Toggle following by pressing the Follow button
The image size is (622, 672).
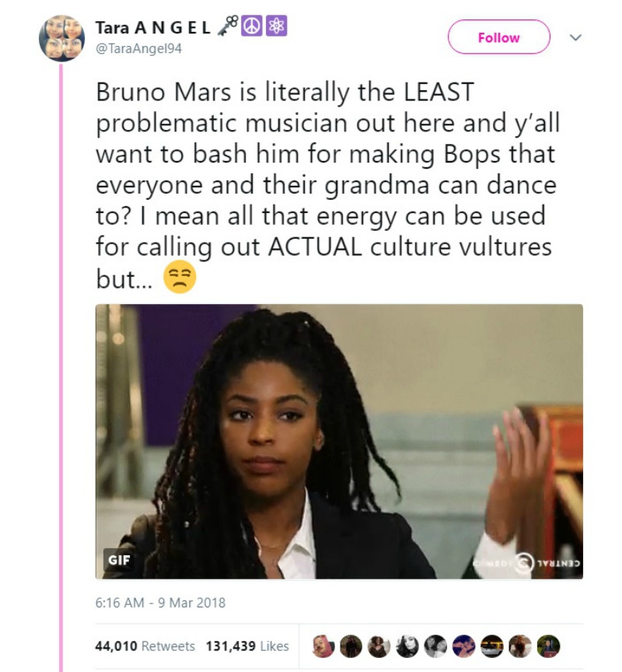tap(498, 37)
